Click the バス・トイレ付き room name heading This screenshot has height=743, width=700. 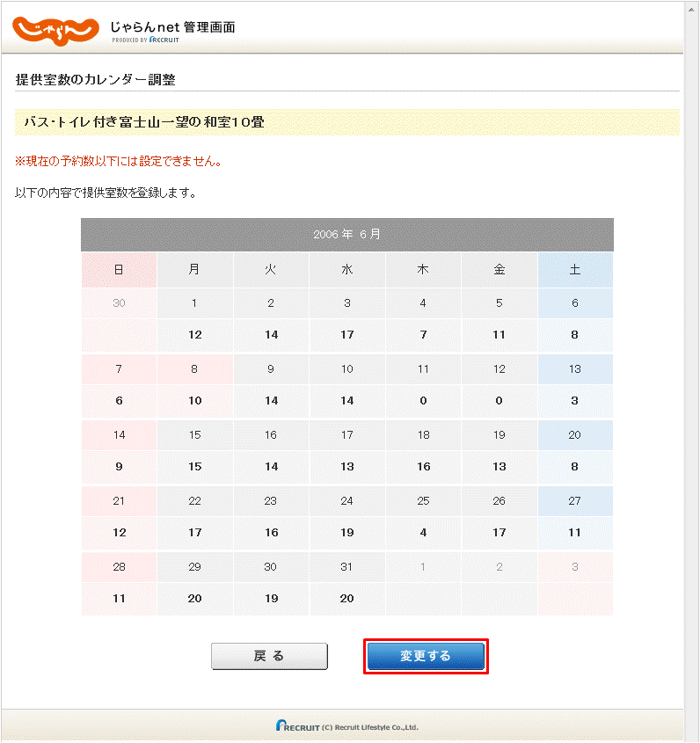pos(144,123)
